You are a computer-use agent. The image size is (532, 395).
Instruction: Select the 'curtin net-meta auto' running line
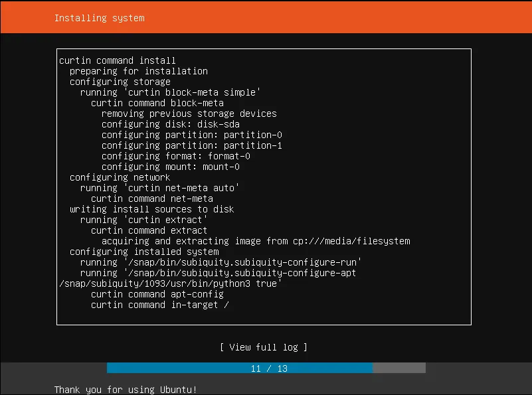pos(159,188)
